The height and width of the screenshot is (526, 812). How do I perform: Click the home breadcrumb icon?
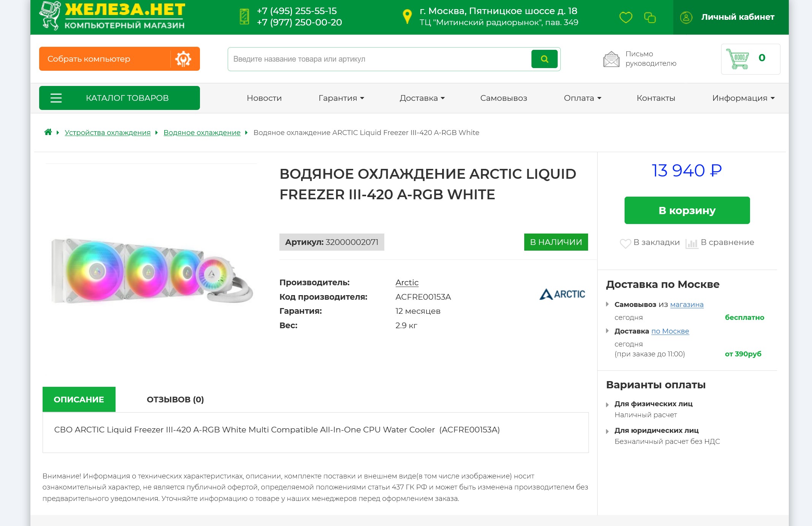(48, 132)
